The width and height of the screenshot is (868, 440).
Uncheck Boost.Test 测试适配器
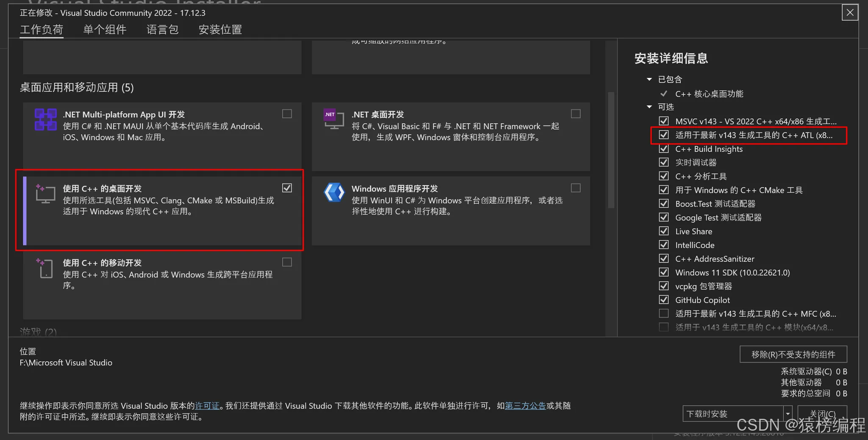tap(664, 204)
